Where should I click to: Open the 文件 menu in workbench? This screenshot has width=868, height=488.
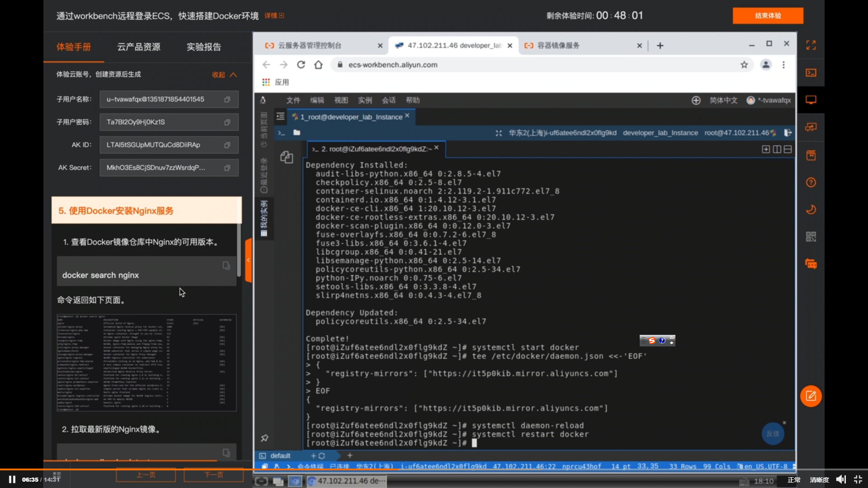[x=293, y=100]
